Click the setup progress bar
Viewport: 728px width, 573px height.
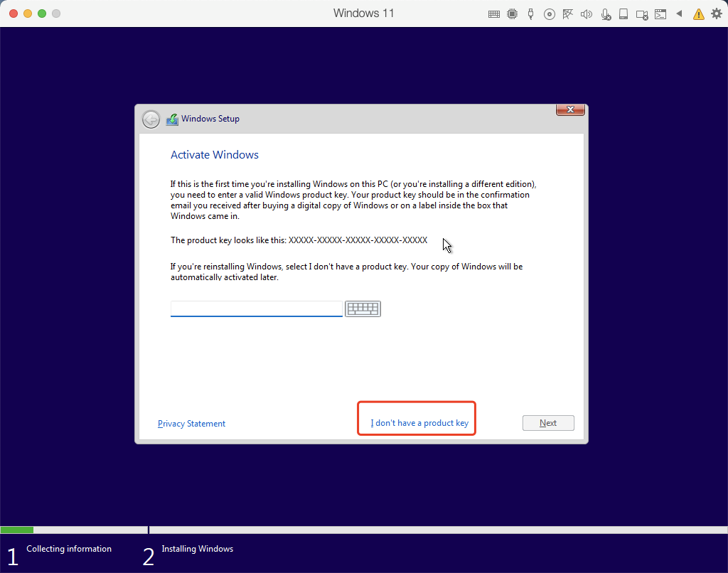[x=364, y=530]
